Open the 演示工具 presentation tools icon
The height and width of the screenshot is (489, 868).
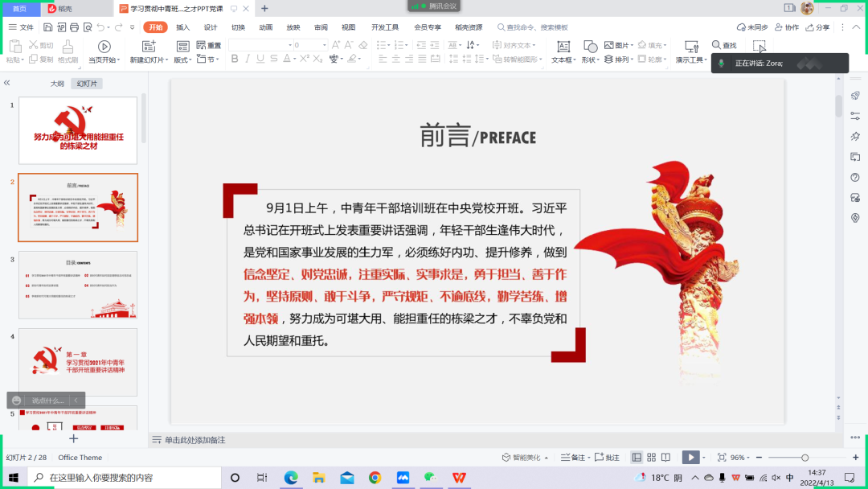(x=691, y=47)
